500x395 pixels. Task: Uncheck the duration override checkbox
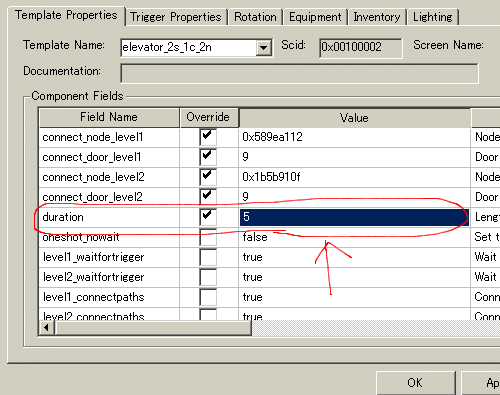point(208,217)
